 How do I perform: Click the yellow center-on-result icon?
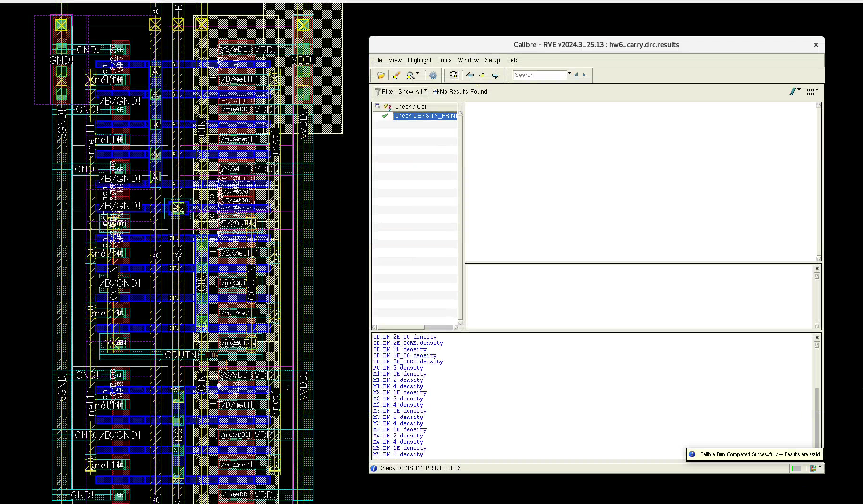[483, 75]
